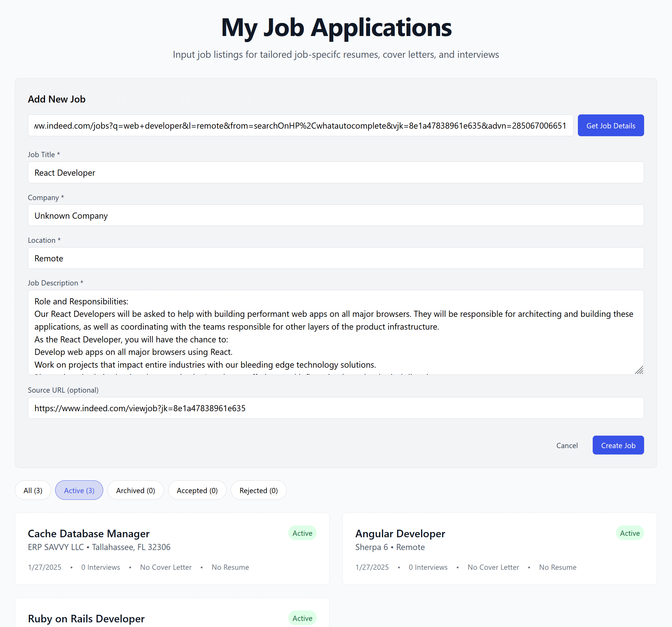
Task: Click the Get Job Details button
Action: click(610, 126)
